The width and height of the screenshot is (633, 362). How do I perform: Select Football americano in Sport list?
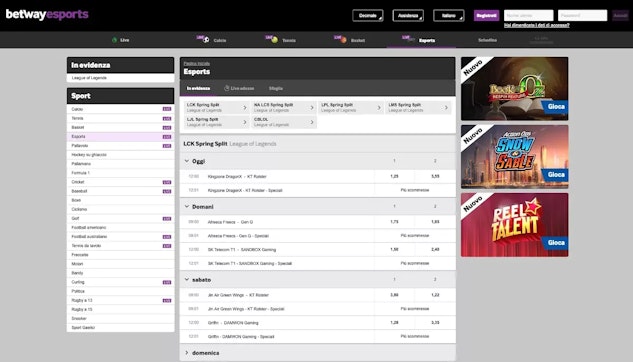[120, 228]
